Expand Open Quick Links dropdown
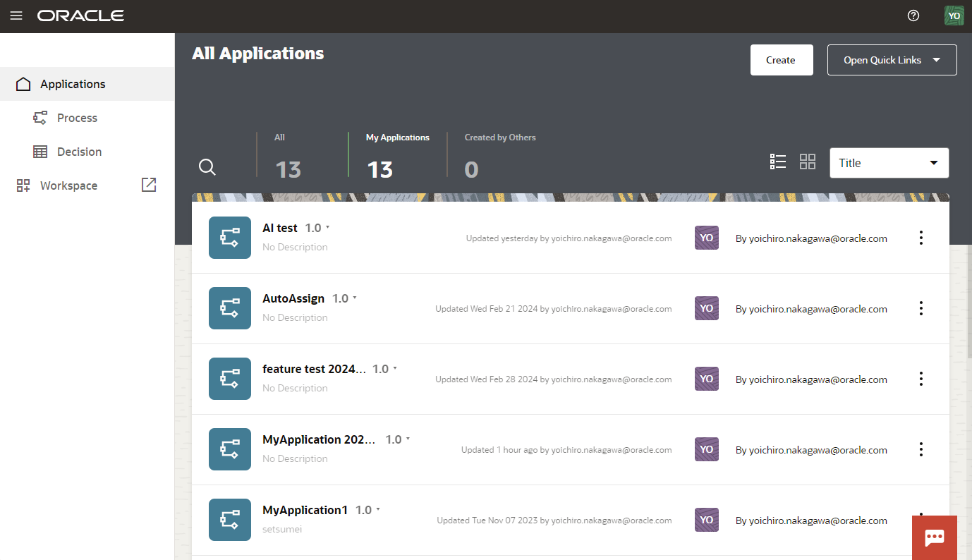The image size is (972, 560). coord(892,60)
